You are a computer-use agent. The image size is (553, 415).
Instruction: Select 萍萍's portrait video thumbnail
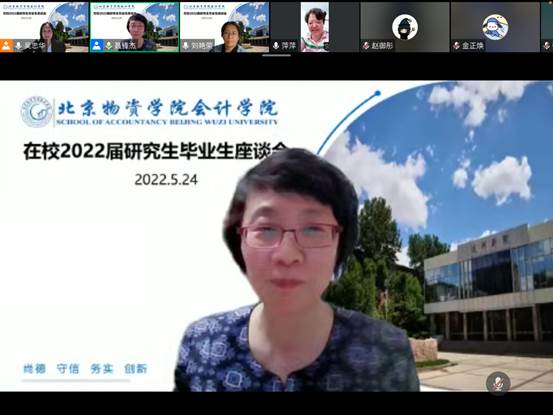click(315, 27)
